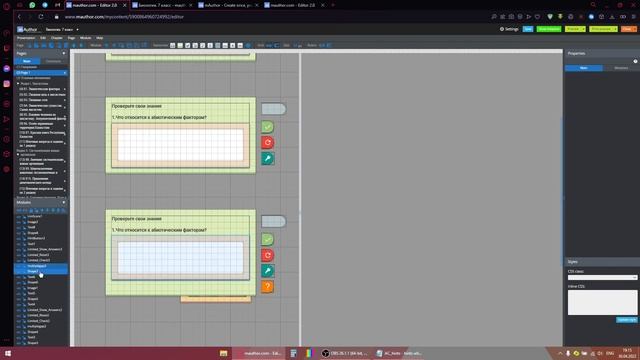Select the Main tab in the Properties panel
Image resolution: width=640 pixels, height=360 pixels.
pyautogui.click(x=584, y=68)
